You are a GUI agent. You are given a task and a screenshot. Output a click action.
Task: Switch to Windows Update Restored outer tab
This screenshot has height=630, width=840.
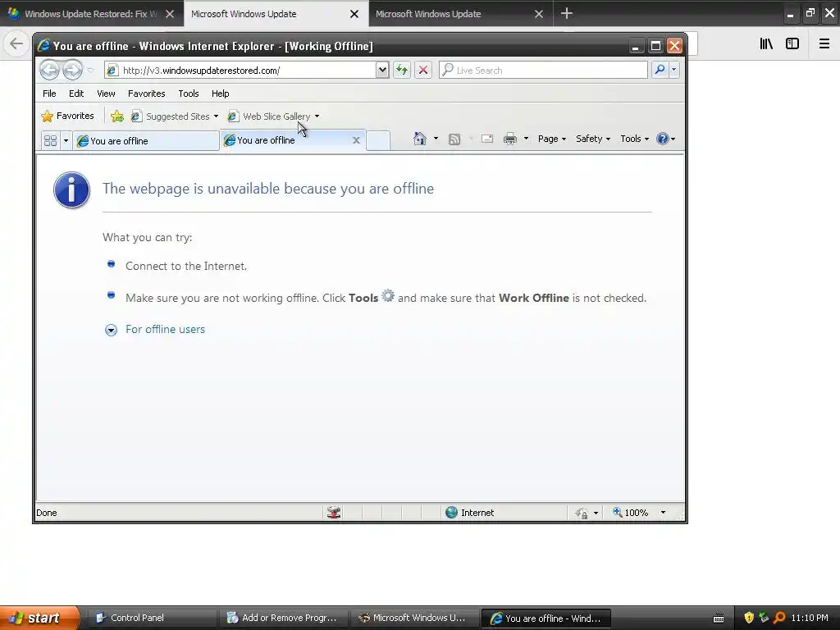coord(92,14)
